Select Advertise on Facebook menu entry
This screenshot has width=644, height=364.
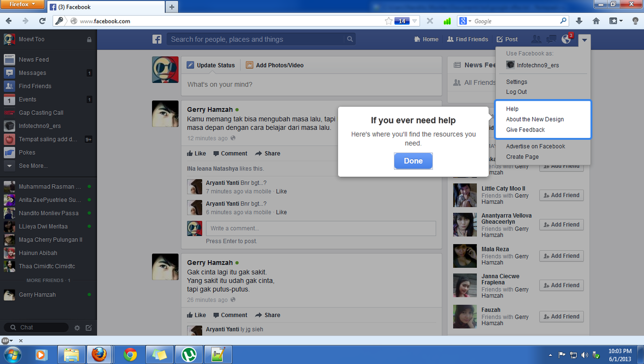(535, 147)
